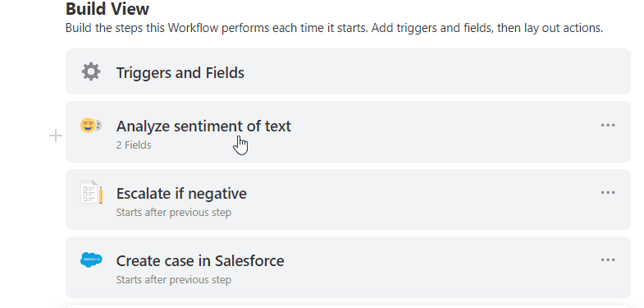Click Starts after previous step under Create case in Salesforce
Screen dimensions: 644x308
pos(173,280)
